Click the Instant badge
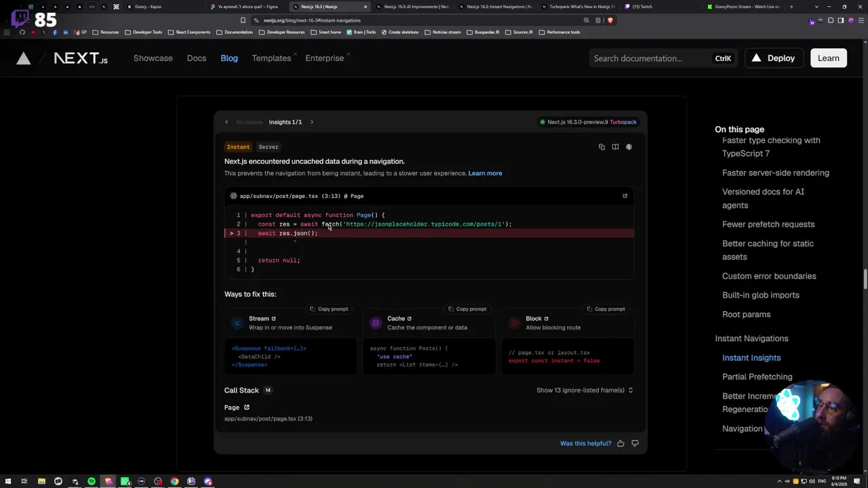Viewport: 868px width, 488px height. (x=238, y=147)
